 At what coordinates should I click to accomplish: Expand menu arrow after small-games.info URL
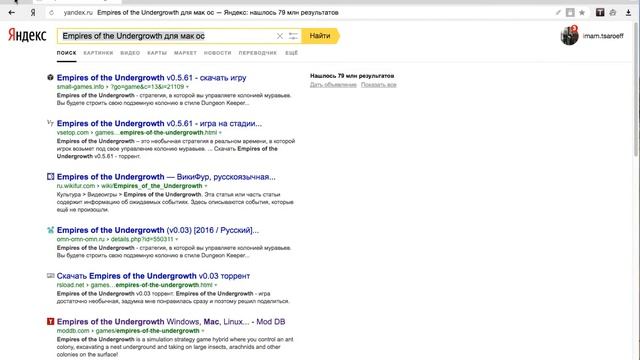(x=187, y=87)
